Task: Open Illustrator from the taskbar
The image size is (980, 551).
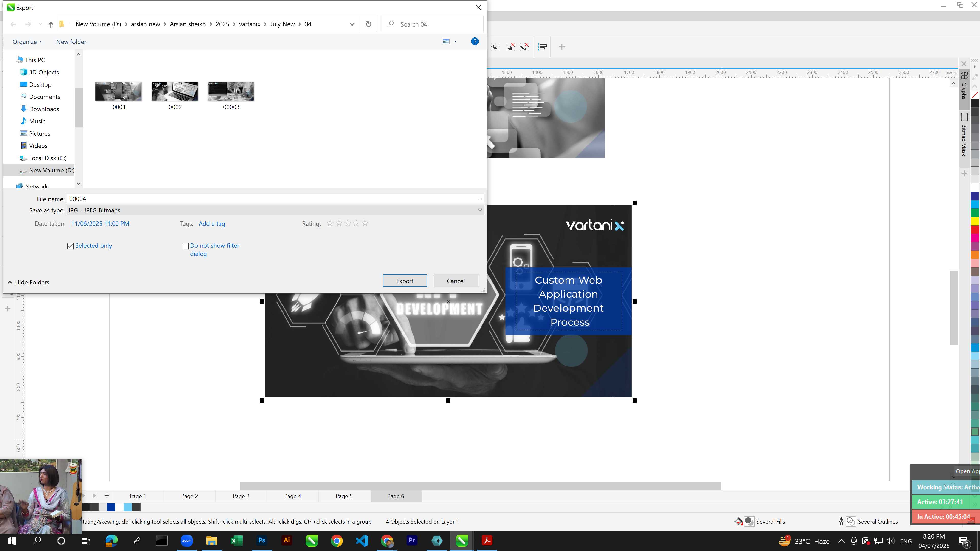Action: (x=287, y=540)
